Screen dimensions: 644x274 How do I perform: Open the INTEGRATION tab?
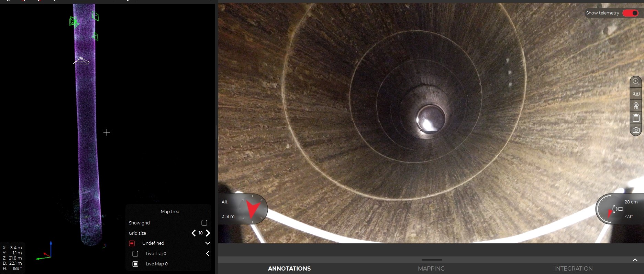click(x=573, y=268)
